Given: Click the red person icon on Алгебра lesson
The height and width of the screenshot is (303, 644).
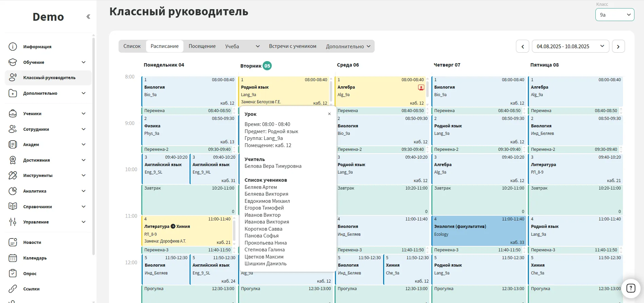Looking at the screenshot, I should (421, 88).
